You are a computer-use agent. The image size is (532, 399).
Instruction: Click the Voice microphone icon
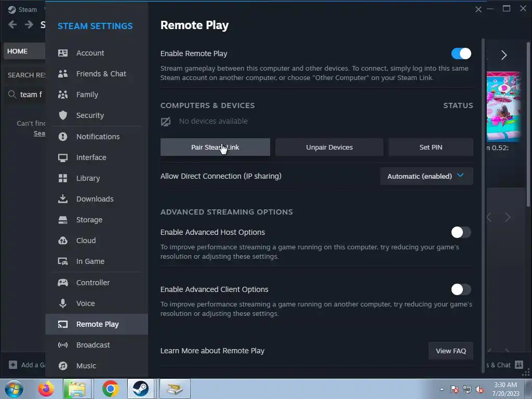tap(63, 303)
